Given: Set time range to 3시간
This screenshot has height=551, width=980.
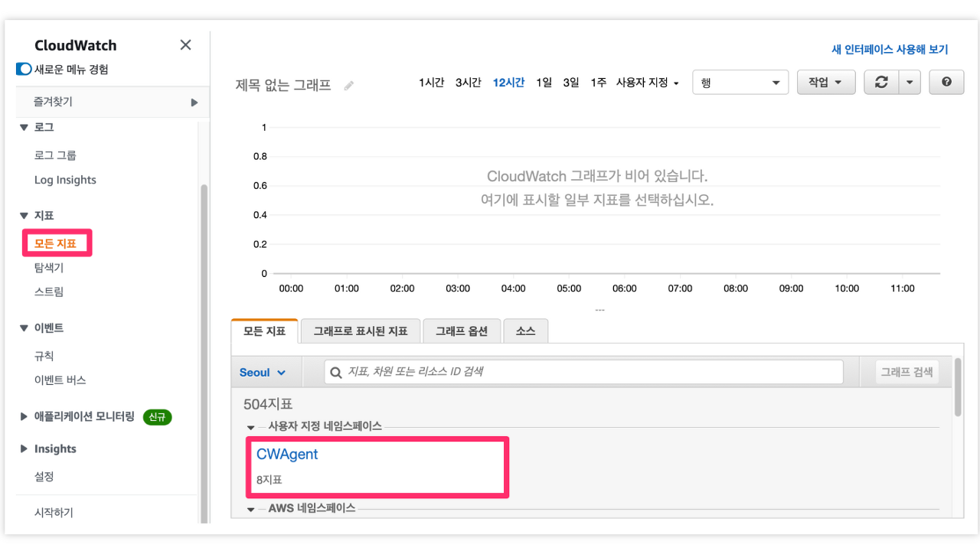Looking at the screenshot, I should tap(468, 83).
